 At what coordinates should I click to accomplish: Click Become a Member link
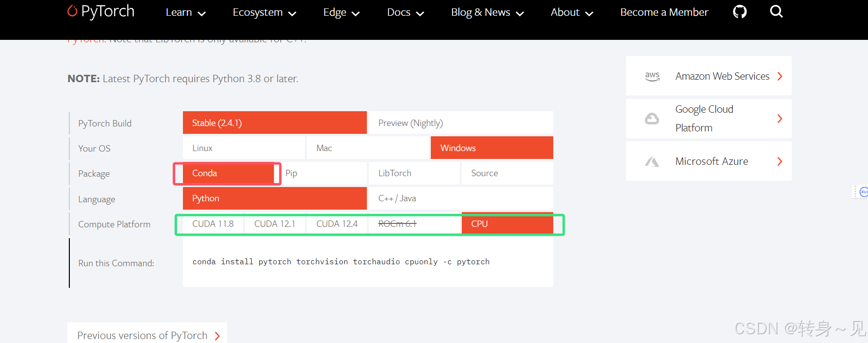664,12
